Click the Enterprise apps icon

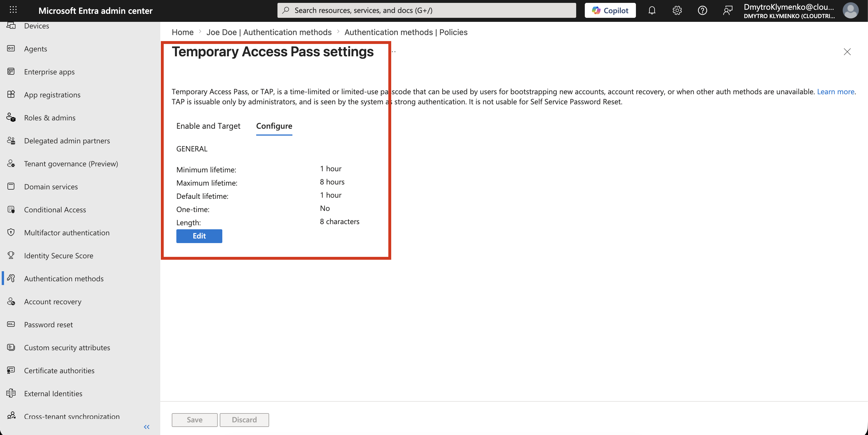pyautogui.click(x=11, y=72)
